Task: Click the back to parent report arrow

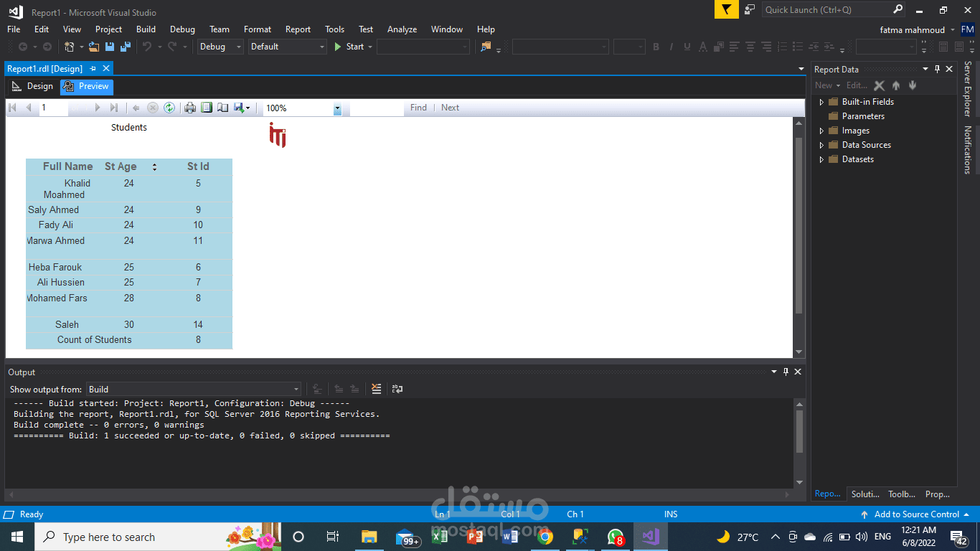Action: [136, 108]
